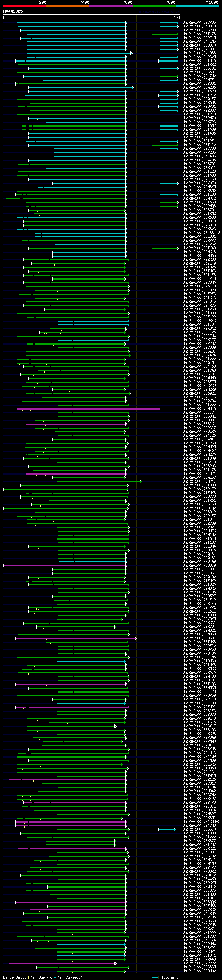
Task: Click the right cyan segment in the B9SSJ0 row
Action: point(167,829)
